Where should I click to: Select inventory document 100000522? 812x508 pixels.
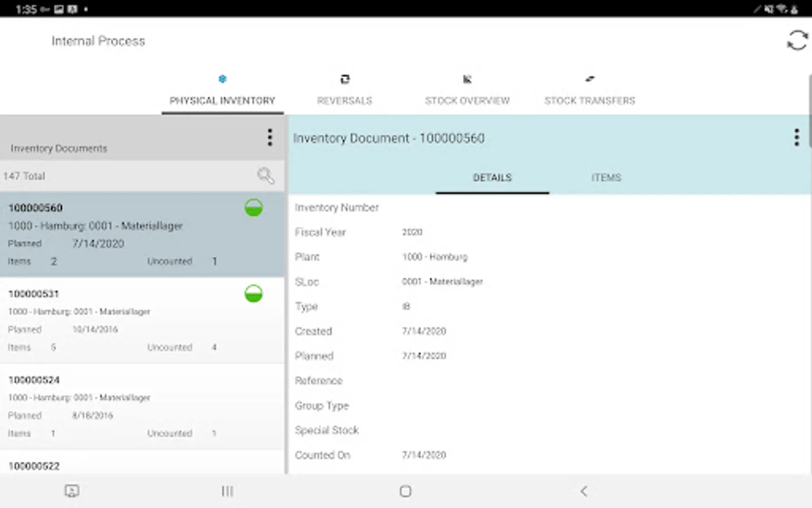point(142,463)
